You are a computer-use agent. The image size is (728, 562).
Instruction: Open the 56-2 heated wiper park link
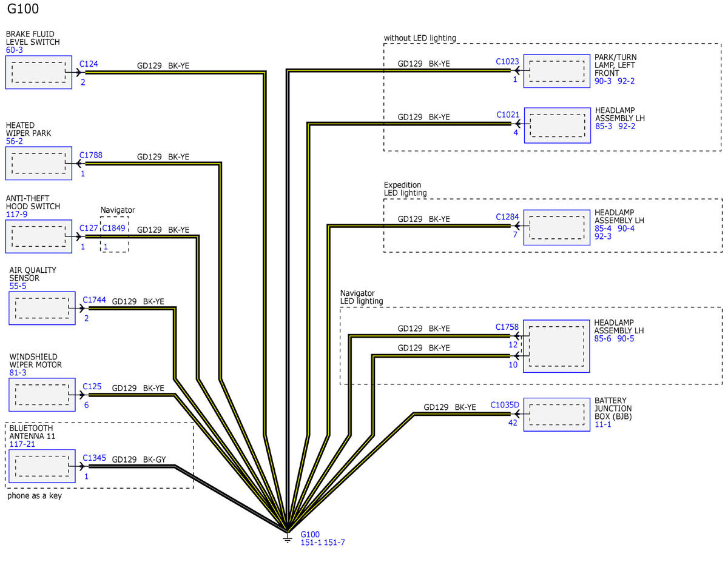[x=15, y=140]
